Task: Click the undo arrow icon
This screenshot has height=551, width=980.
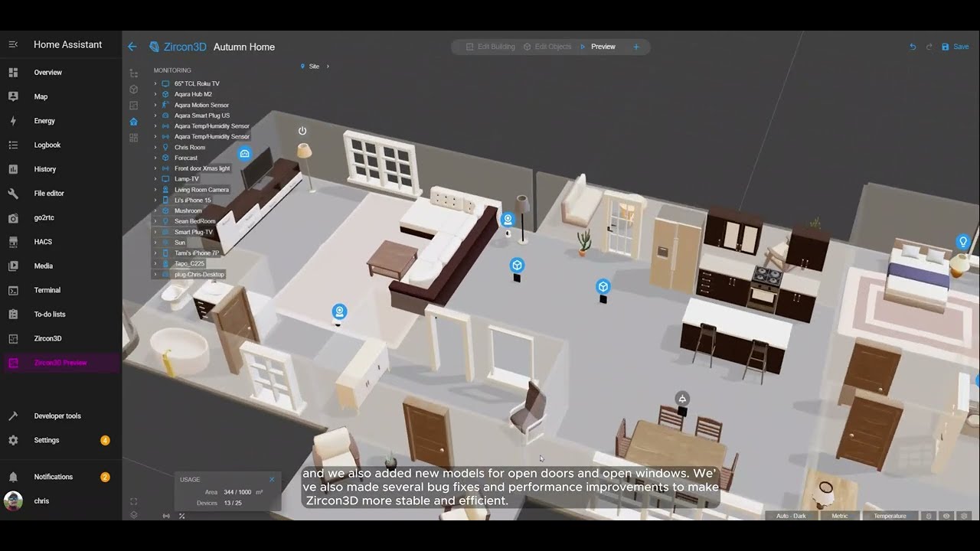Action: click(x=913, y=47)
